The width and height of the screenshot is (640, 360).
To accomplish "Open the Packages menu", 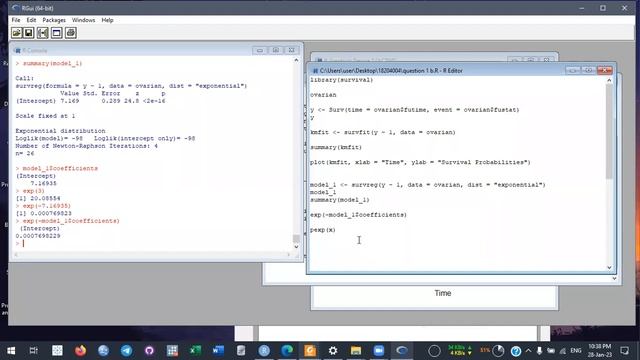I will coord(54,20).
